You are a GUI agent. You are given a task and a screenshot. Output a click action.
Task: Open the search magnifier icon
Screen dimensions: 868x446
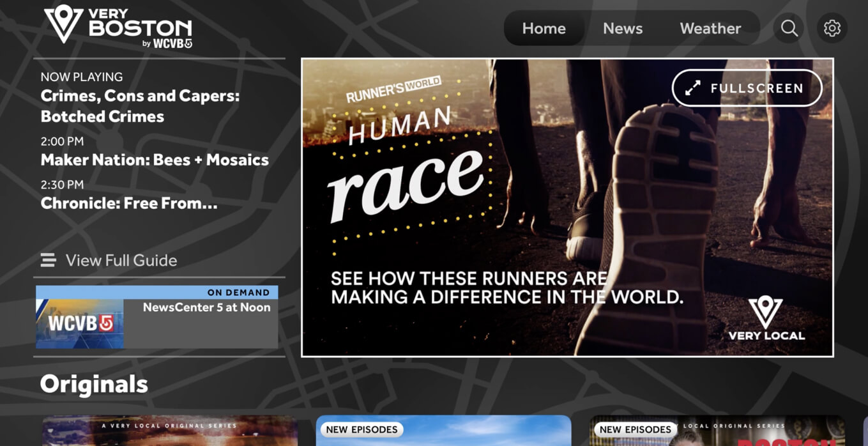pyautogui.click(x=789, y=29)
